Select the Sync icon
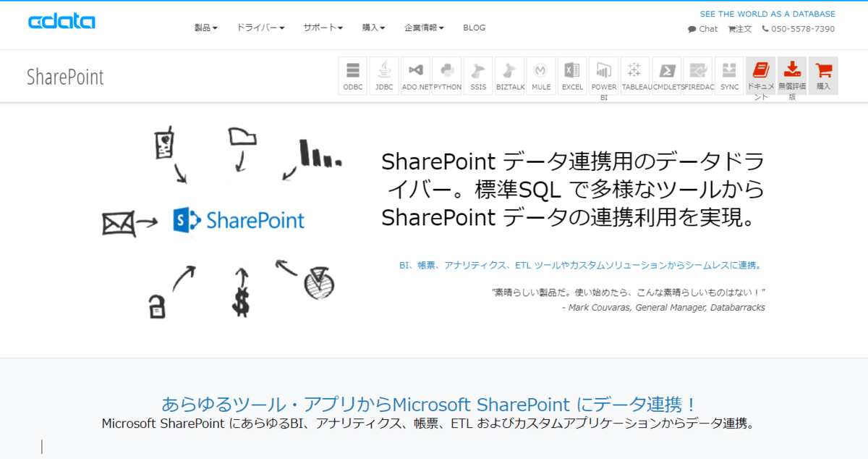Image resolution: width=868 pixels, height=459 pixels. tap(729, 75)
